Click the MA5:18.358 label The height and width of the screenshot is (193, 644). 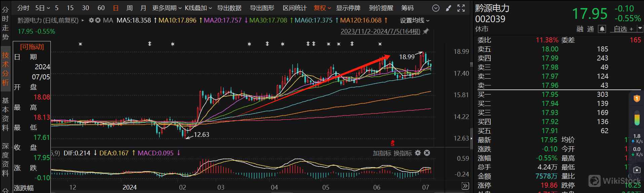pyautogui.click(x=134, y=21)
